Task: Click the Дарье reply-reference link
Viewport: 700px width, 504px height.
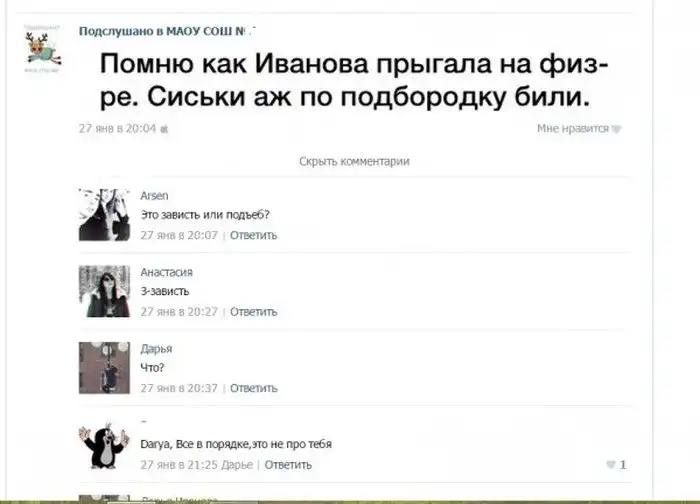Action: click(x=237, y=465)
